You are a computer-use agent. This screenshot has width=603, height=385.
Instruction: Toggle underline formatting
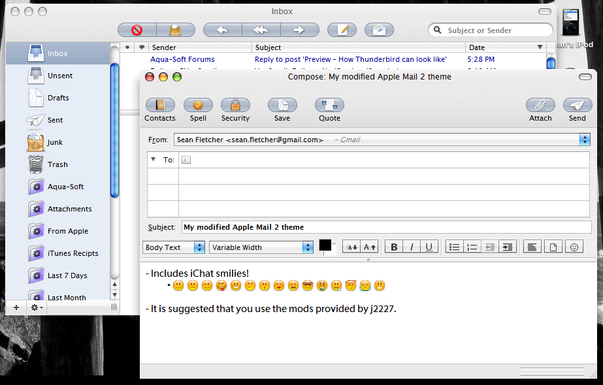point(429,247)
